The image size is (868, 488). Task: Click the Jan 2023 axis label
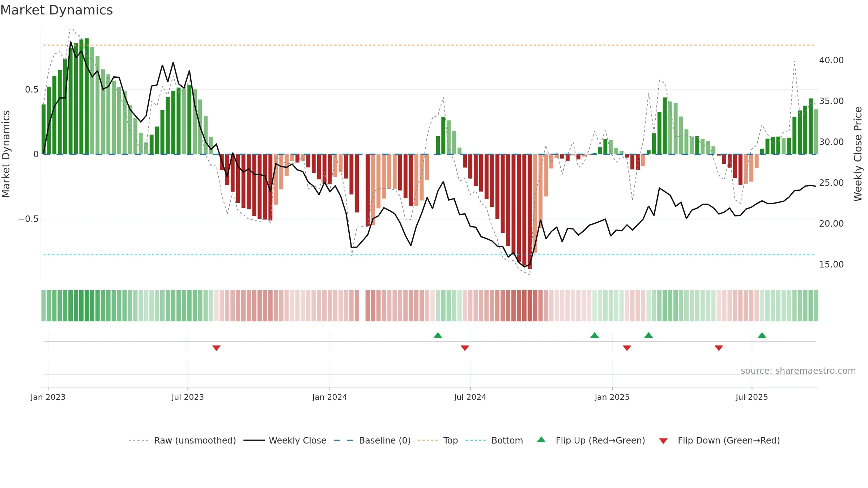[x=48, y=397]
